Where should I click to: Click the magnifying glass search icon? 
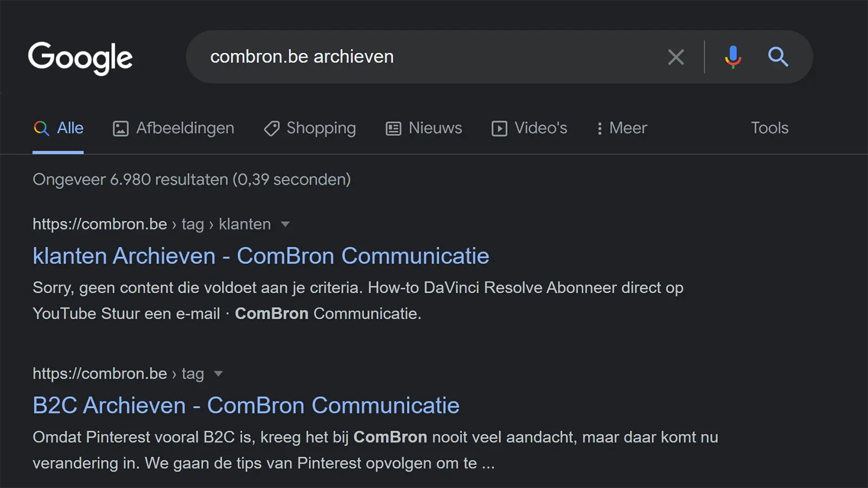(x=778, y=57)
